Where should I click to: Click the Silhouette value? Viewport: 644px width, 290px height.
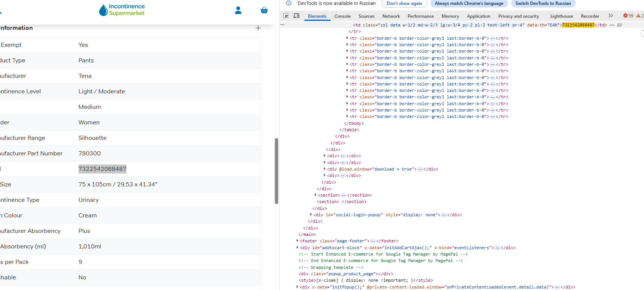pos(92,138)
